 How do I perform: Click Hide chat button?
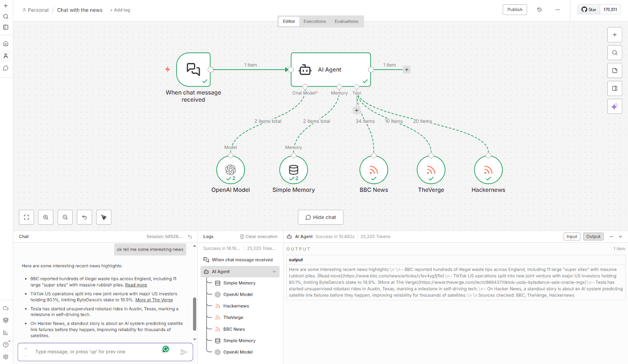[x=321, y=217]
